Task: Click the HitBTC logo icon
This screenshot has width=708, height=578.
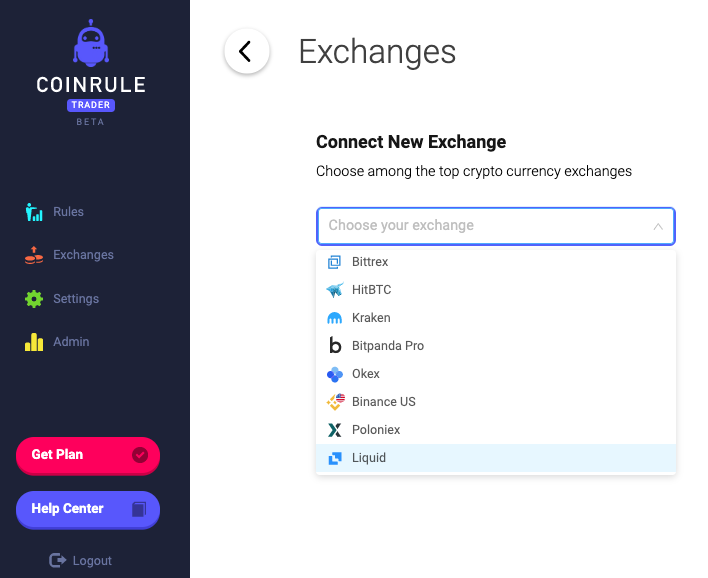Action: pos(335,290)
